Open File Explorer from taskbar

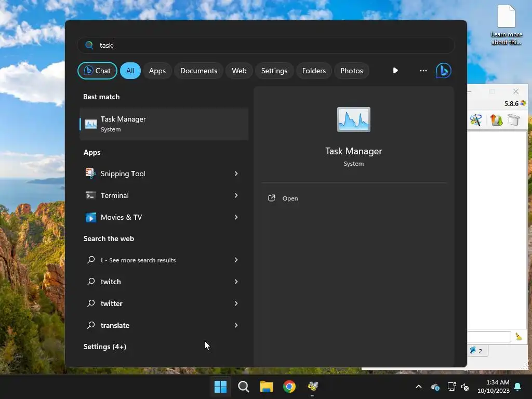coord(267,387)
